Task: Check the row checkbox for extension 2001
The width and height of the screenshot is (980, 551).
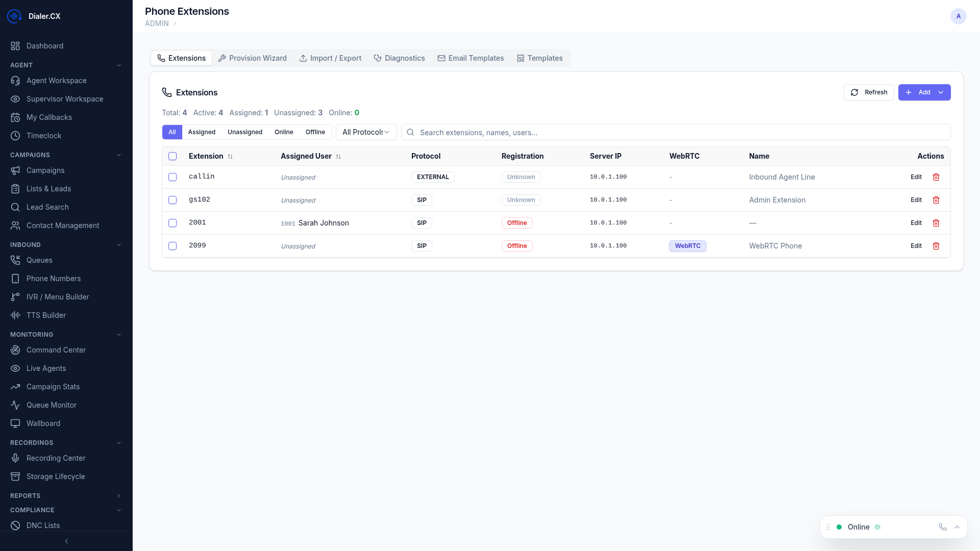Action: (x=172, y=223)
